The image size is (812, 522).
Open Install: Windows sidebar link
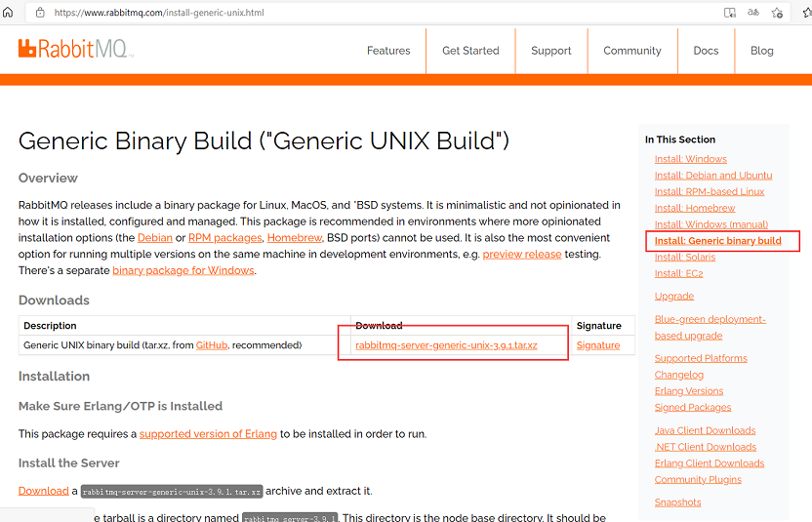click(x=690, y=159)
